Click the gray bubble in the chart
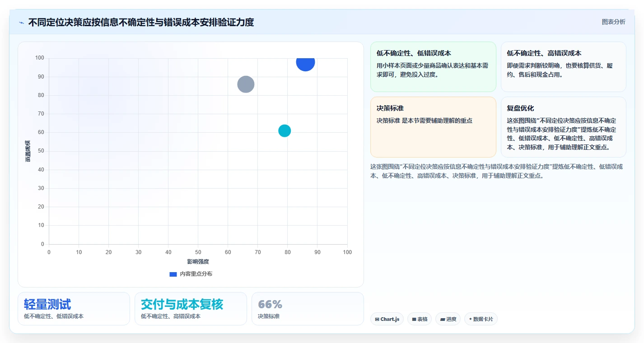The height and width of the screenshot is (343, 644). (x=246, y=84)
